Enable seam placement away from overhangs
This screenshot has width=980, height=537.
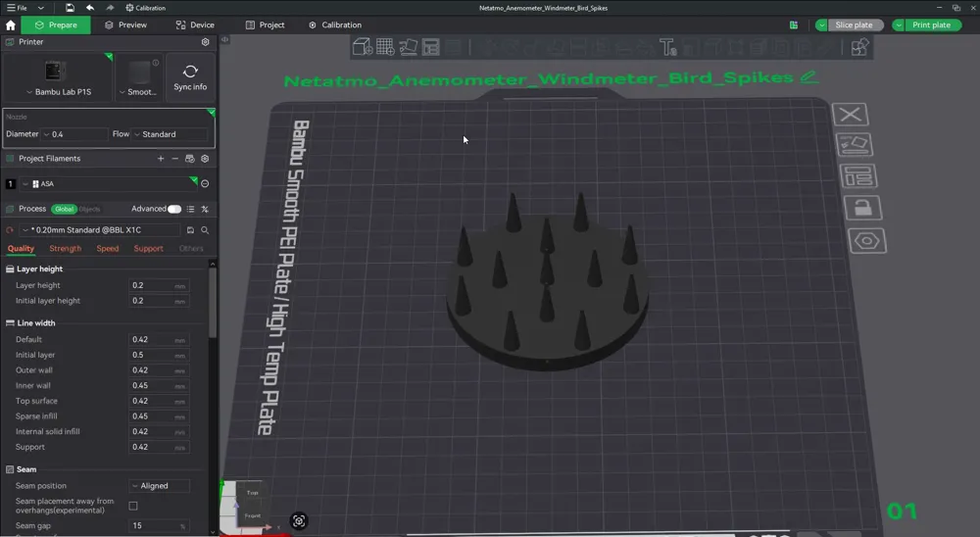(x=133, y=506)
